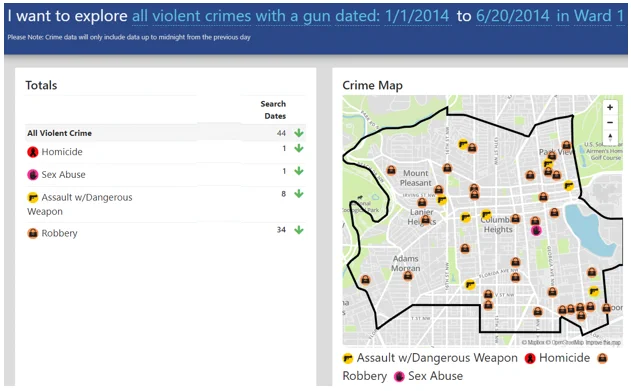Click 'Sex Abuse' text in map legend
The image size is (631, 391).
435,377
